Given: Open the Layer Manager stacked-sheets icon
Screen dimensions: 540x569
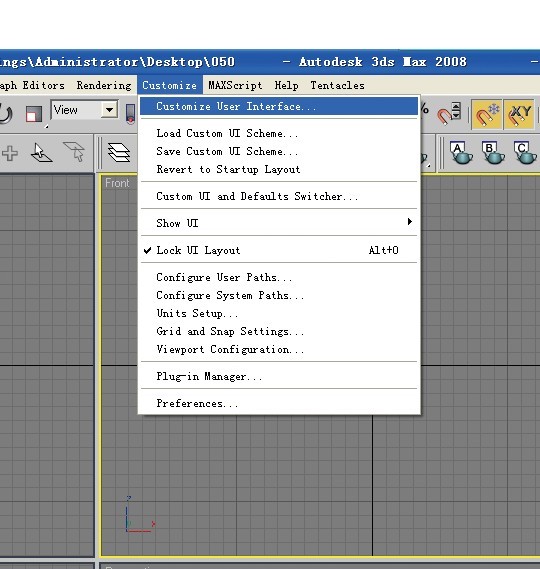Looking at the screenshot, I should 119,152.
